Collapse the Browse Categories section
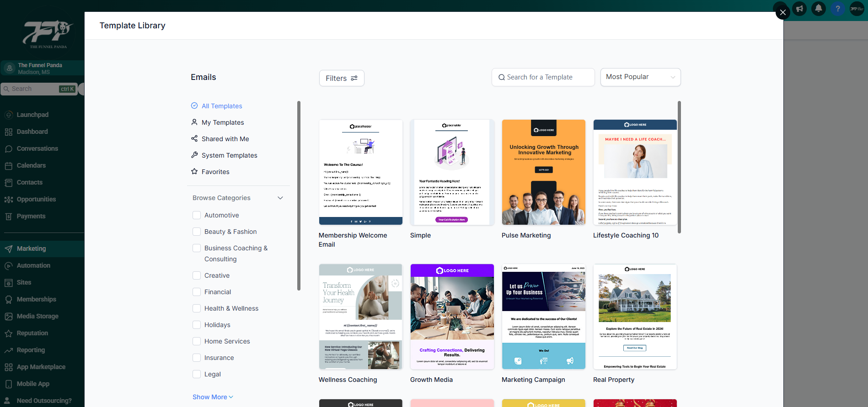868x407 pixels. click(x=280, y=198)
